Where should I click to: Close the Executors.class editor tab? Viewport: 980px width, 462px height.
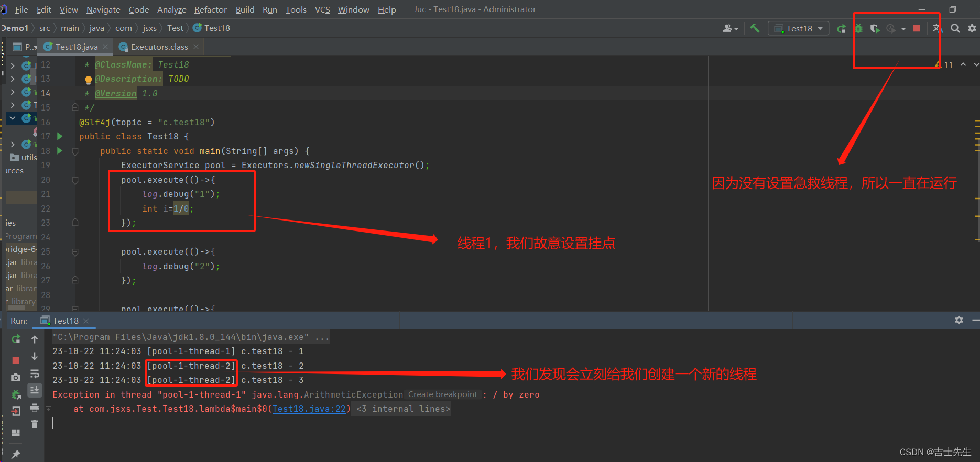[x=196, y=47]
